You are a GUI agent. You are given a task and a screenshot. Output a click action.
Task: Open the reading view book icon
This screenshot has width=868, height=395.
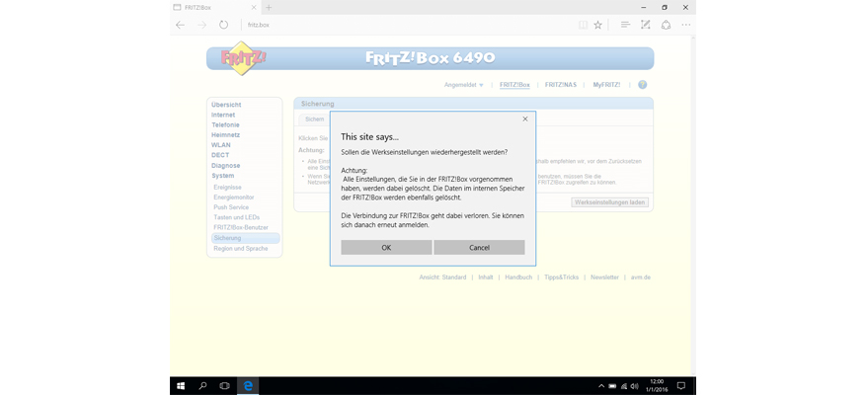click(583, 25)
